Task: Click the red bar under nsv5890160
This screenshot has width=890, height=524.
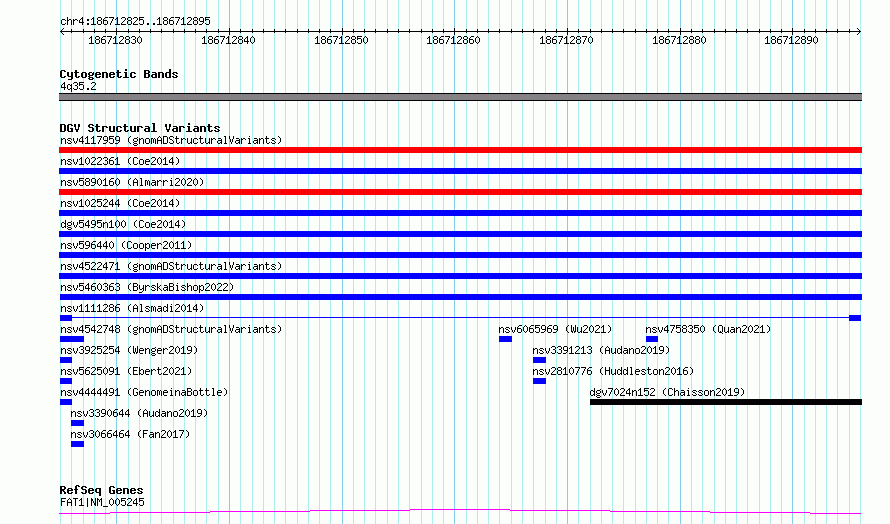Action: point(460,192)
